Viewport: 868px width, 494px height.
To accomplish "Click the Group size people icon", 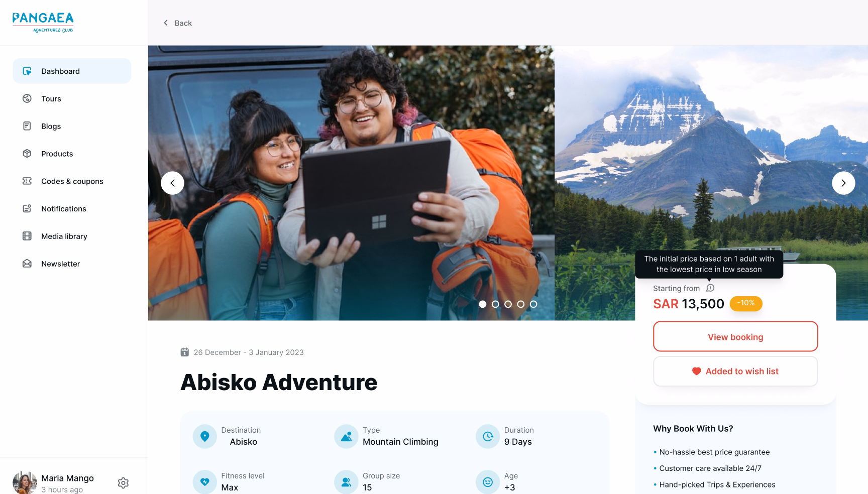I will (x=346, y=482).
